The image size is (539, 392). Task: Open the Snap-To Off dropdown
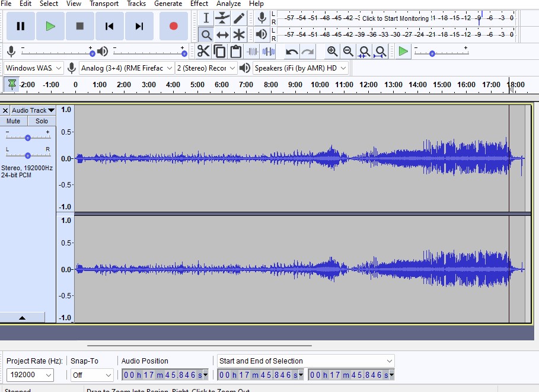92,375
